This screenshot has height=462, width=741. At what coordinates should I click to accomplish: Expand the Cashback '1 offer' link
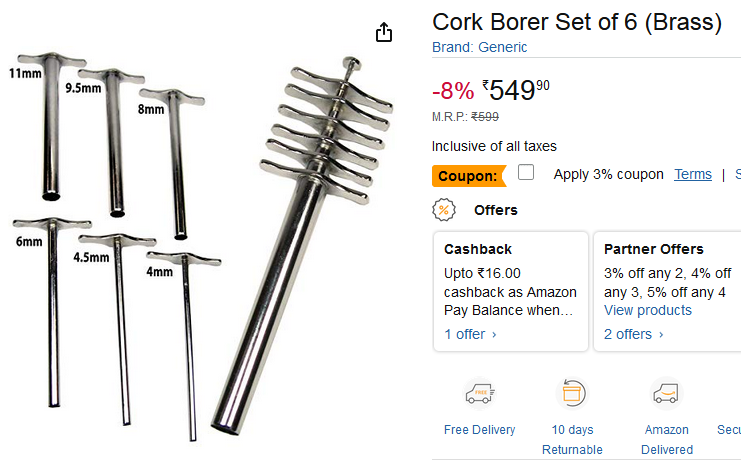tap(471, 334)
